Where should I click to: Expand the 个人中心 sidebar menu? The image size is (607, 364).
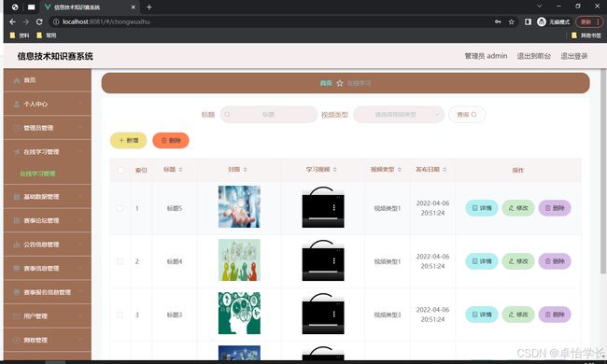[x=48, y=104]
